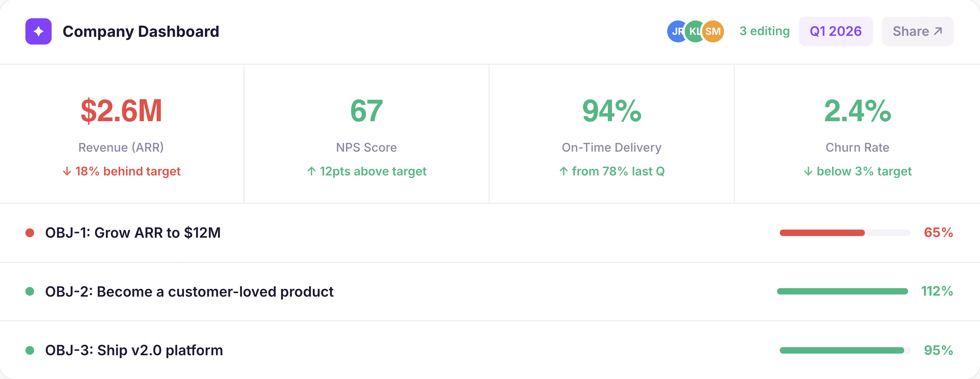Click the SM user avatar
Image resolution: width=980 pixels, height=379 pixels.
[713, 31]
